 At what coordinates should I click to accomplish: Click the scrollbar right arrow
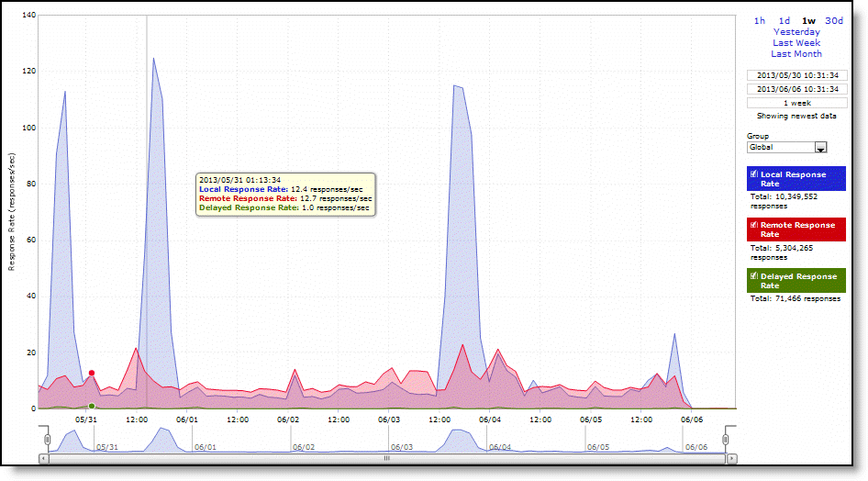point(730,457)
